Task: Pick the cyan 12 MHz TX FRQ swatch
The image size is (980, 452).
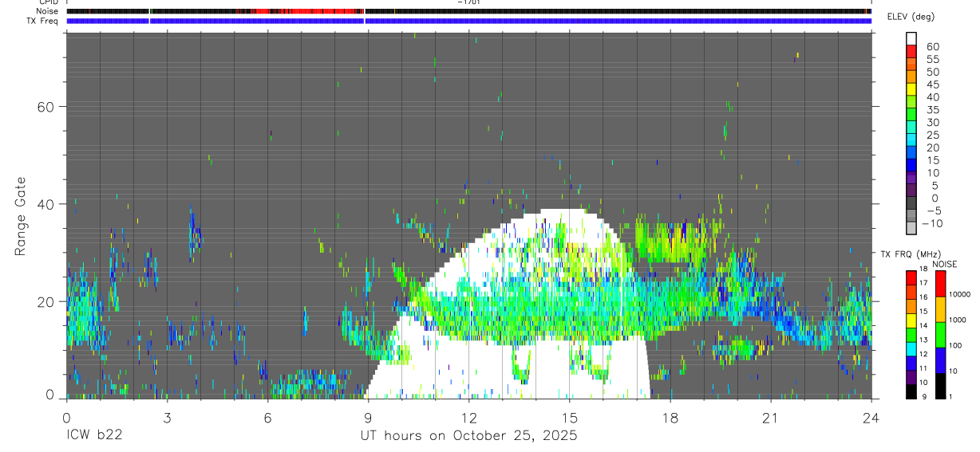Action: click(x=911, y=348)
